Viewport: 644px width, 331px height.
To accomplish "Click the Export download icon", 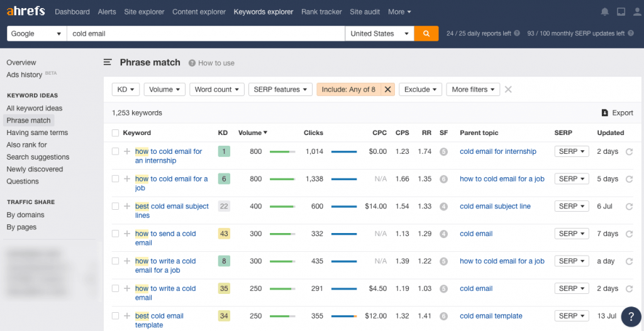I will (605, 113).
